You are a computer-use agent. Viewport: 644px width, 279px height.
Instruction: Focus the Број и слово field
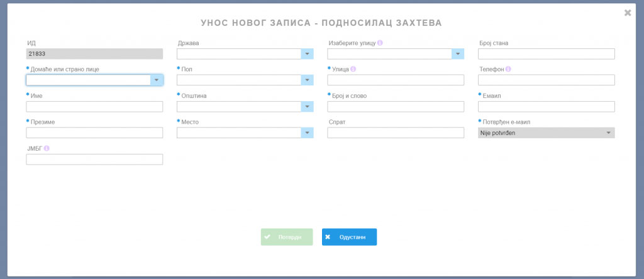pyautogui.click(x=396, y=107)
